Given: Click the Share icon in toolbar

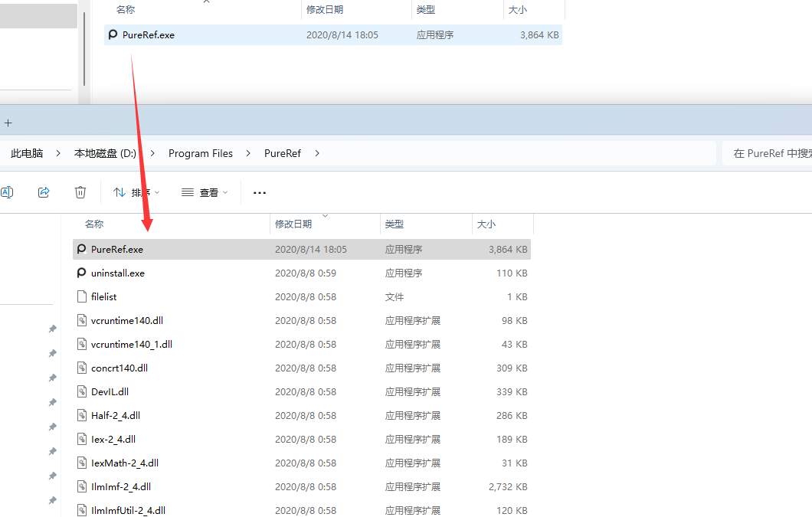Looking at the screenshot, I should tap(44, 193).
